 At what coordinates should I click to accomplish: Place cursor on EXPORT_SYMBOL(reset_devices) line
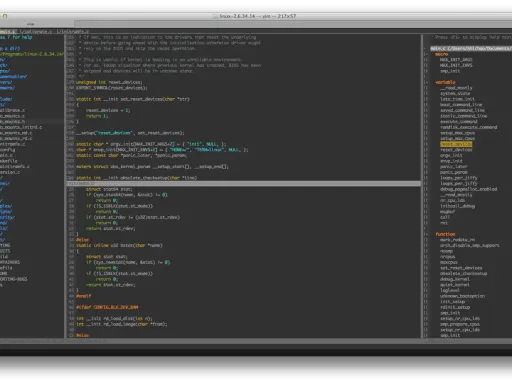click(112, 88)
